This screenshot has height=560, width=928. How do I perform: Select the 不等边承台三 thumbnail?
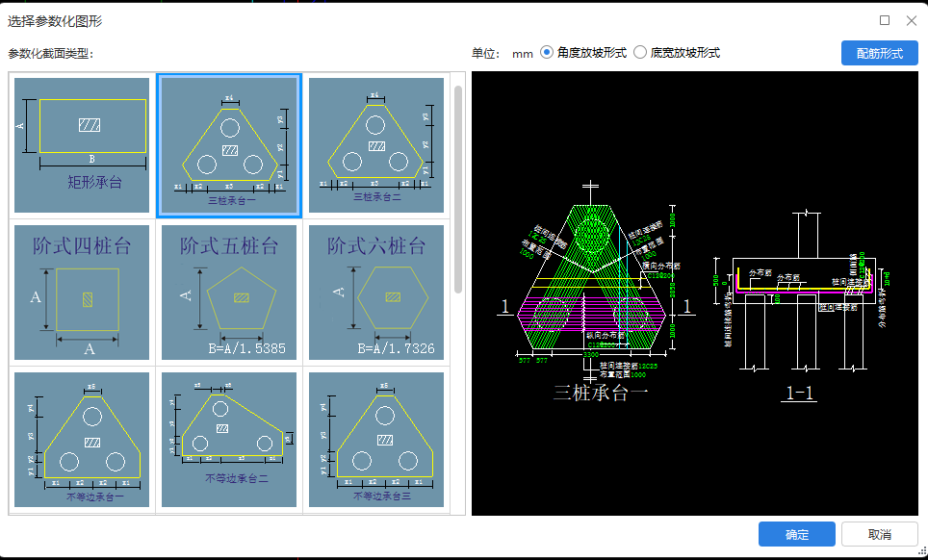pos(376,440)
